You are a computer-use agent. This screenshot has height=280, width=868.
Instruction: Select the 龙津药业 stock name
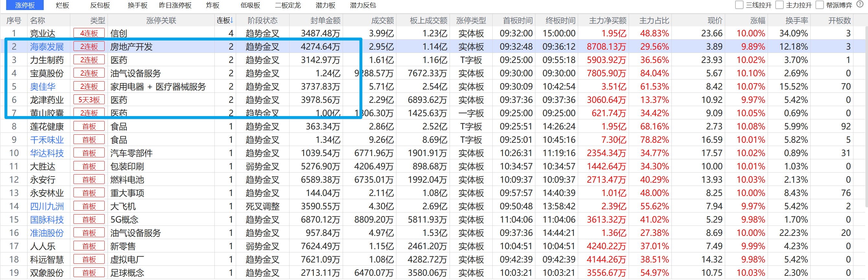click(x=47, y=100)
